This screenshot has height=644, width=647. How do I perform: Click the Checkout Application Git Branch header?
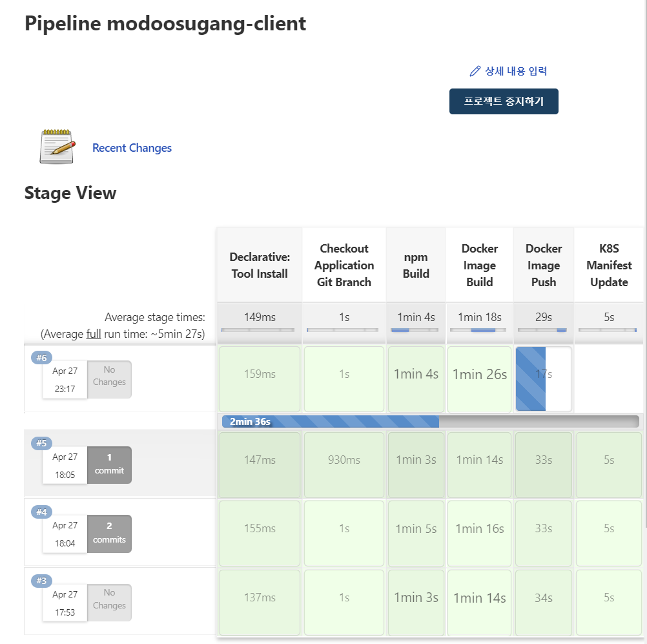click(x=344, y=265)
